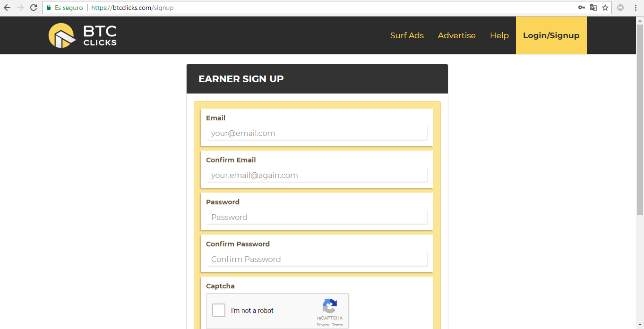Click the Confirm Email label
644x329 pixels.
(231, 160)
